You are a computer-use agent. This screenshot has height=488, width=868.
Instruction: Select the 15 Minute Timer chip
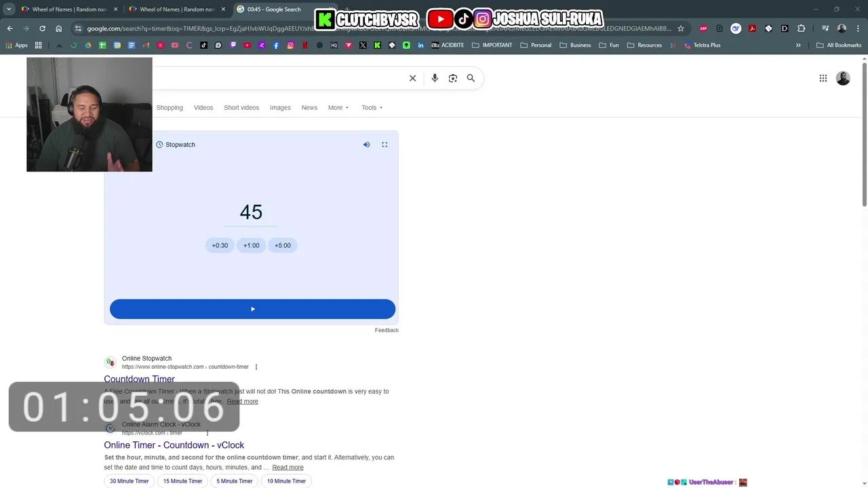pyautogui.click(x=182, y=481)
